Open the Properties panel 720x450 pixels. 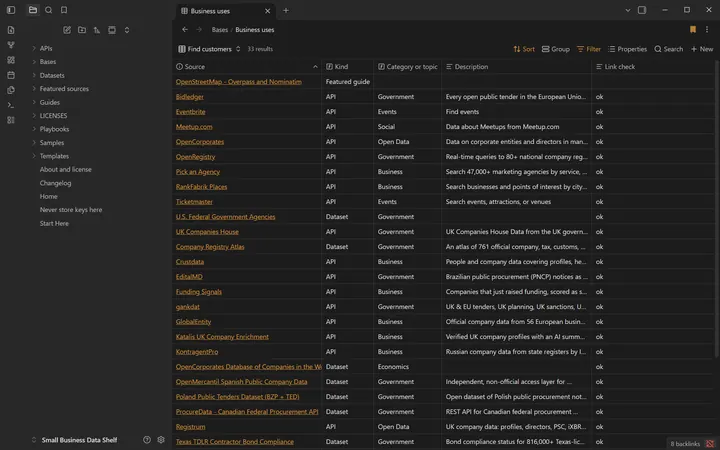[627, 49]
